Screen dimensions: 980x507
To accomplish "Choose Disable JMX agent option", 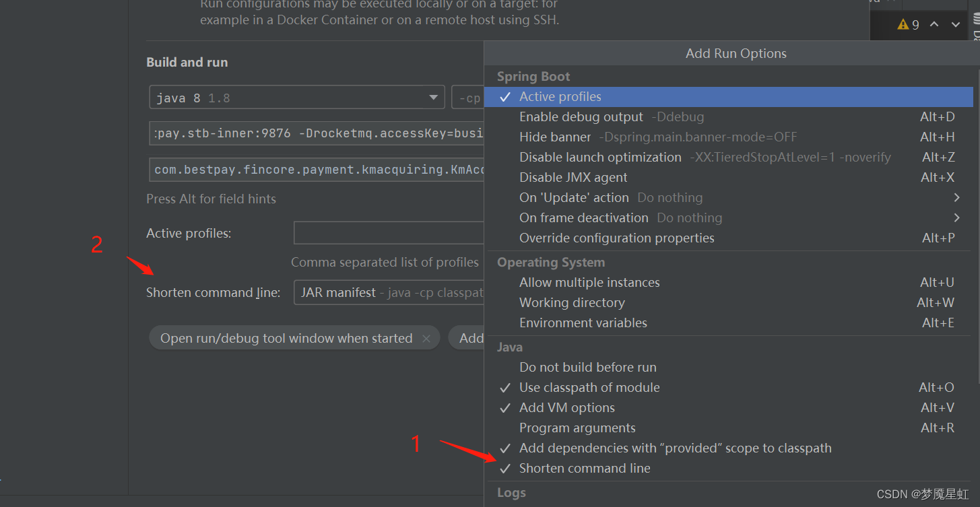I will pos(729,178).
